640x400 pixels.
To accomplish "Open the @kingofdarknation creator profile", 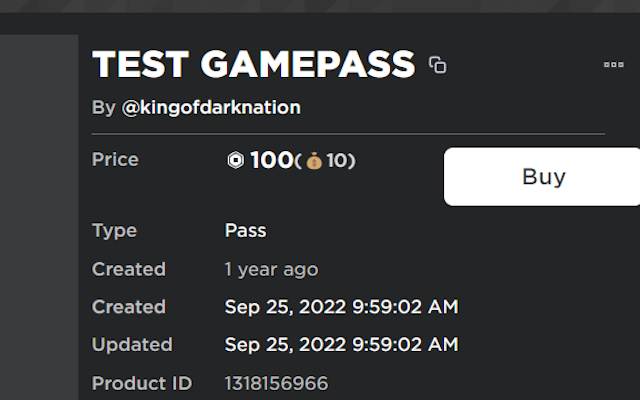I will point(211,107).
